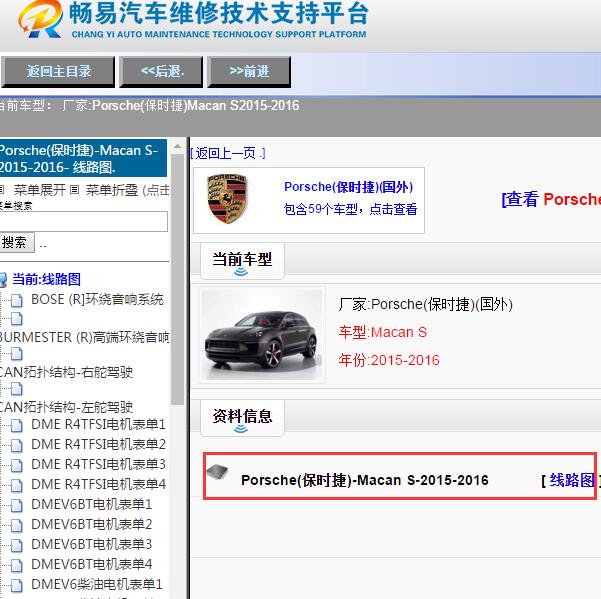Image resolution: width=601 pixels, height=599 pixels.
Task: Open tree item DMEV6BT电机表单4
Action: coord(92,565)
